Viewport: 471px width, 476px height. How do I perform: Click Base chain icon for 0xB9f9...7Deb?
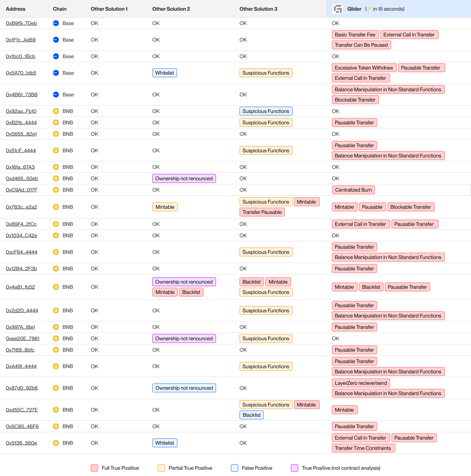point(56,23)
